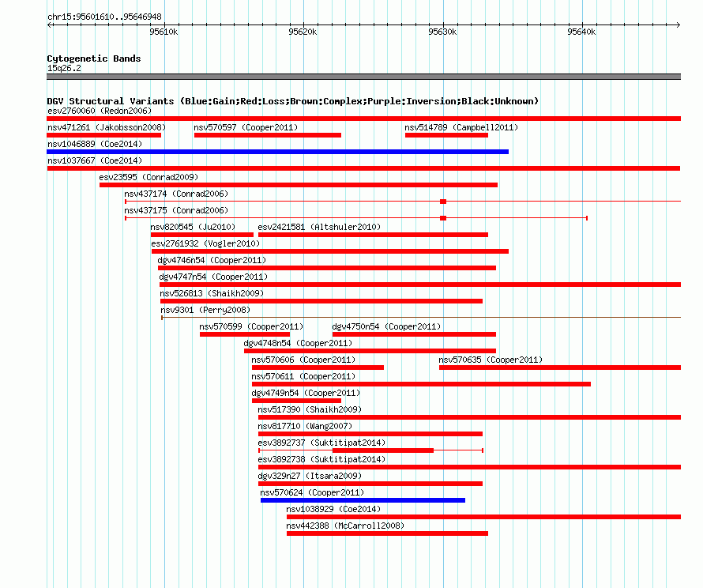Open nsv526813 (Shaikh2009) variant

point(212,293)
